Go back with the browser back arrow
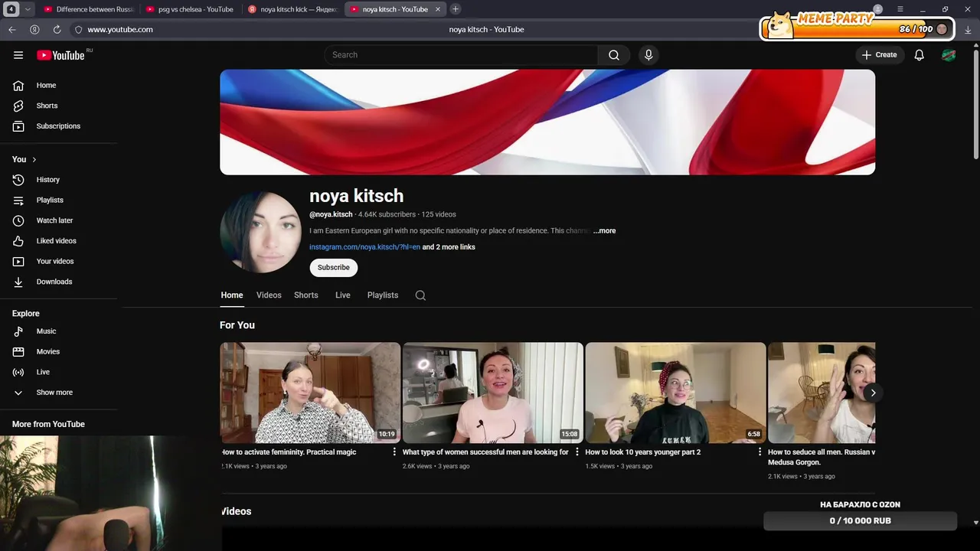The width and height of the screenshot is (980, 551). 11,29
